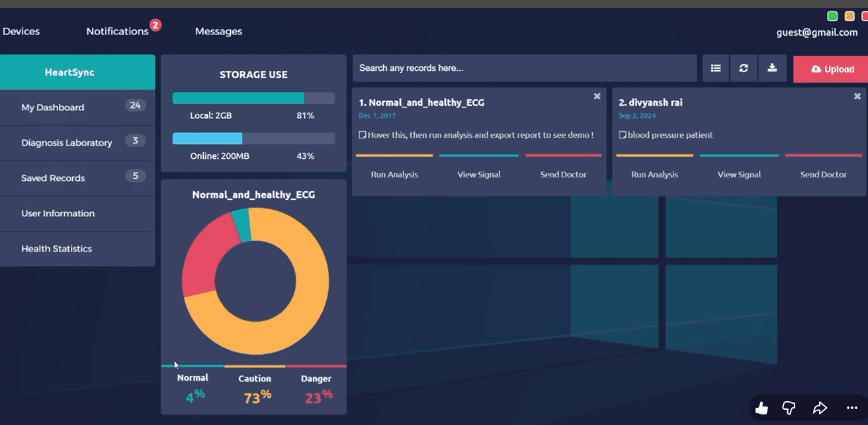Click the download icon button
The image size is (868, 425).
point(772,68)
